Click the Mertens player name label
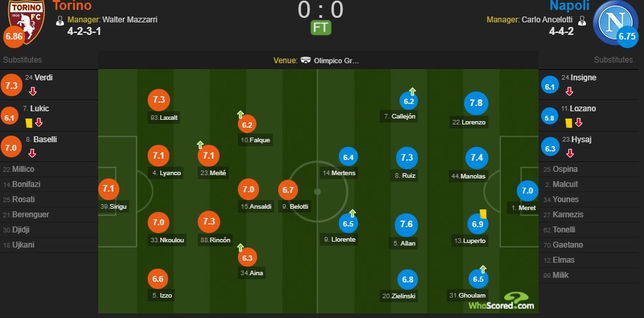This screenshot has height=318, width=644. (339, 173)
